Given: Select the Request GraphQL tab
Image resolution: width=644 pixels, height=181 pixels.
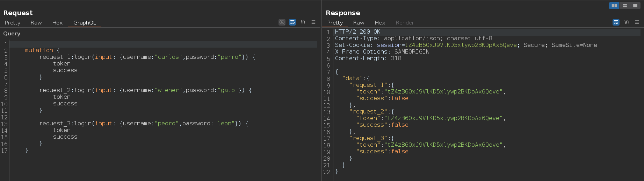Looking at the screenshot, I should tap(85, 23).
